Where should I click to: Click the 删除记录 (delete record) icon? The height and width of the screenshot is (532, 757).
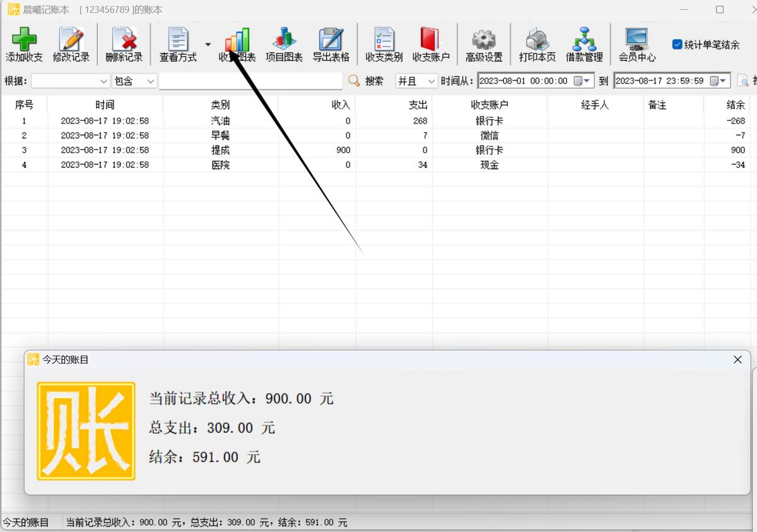[123, 44]
